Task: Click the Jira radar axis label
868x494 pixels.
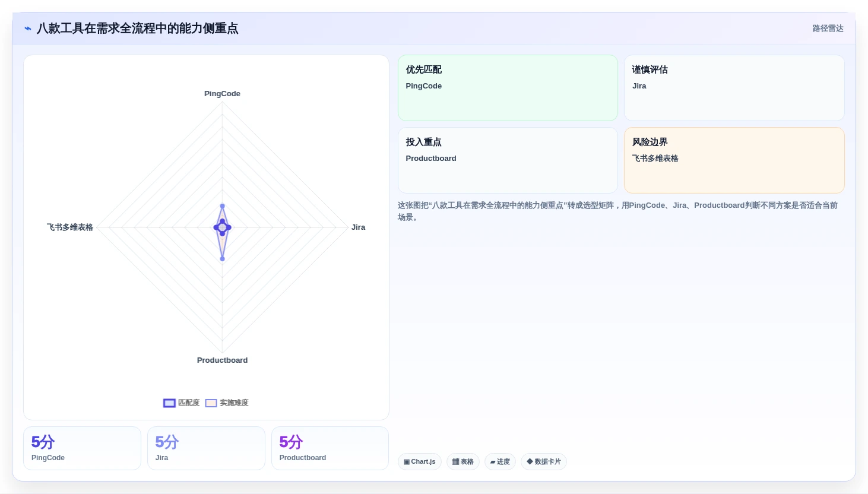Action: tap(358, 227)
